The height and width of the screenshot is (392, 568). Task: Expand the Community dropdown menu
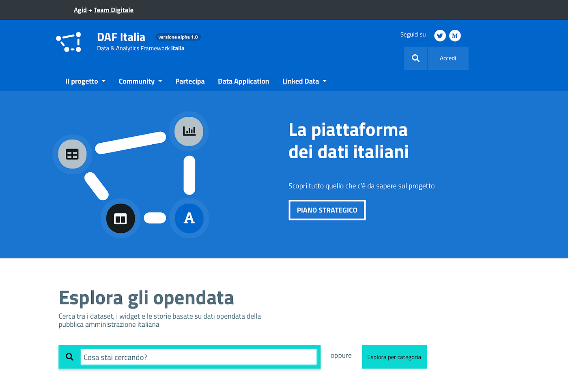click(x=140, y=81)
